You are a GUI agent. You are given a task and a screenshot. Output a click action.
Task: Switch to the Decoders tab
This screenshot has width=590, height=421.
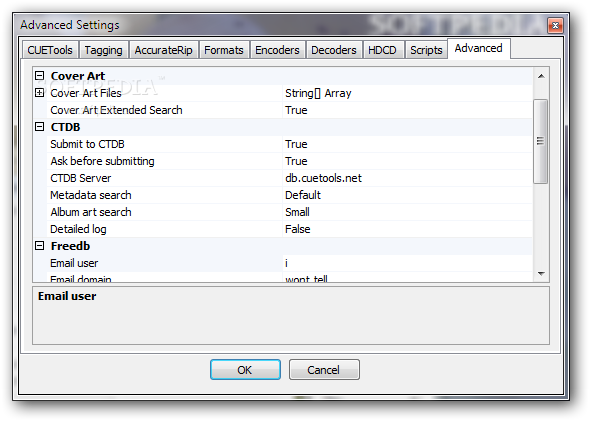pos(334,50)
